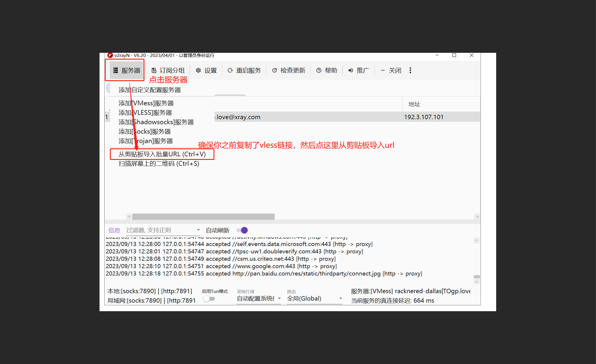Click the subscription icon beside 订阅分组
This screenshot has width=596, height=364.
click(x=154, y=70)
